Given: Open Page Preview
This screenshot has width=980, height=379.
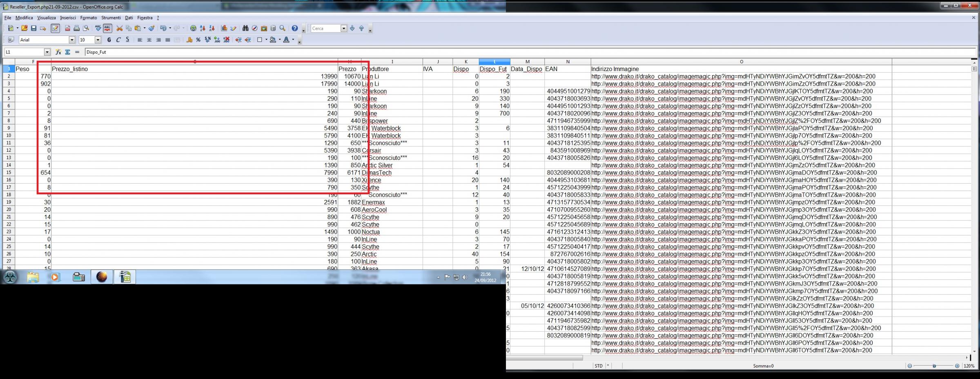Looking at the screenshot, I should coord(86,28).
